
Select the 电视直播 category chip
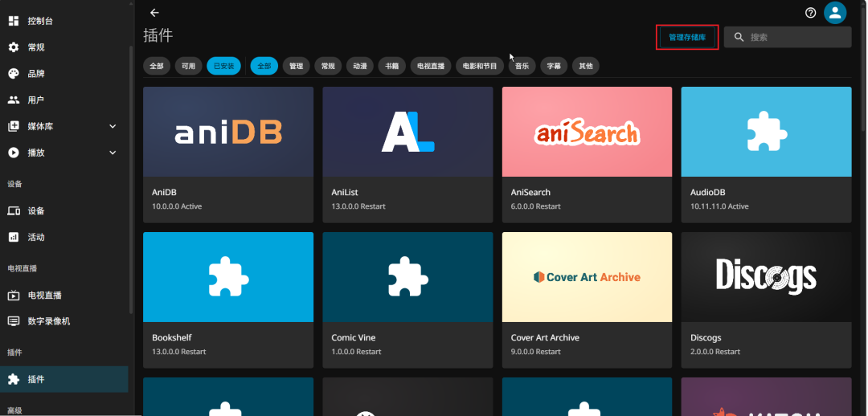pos(432,66)
